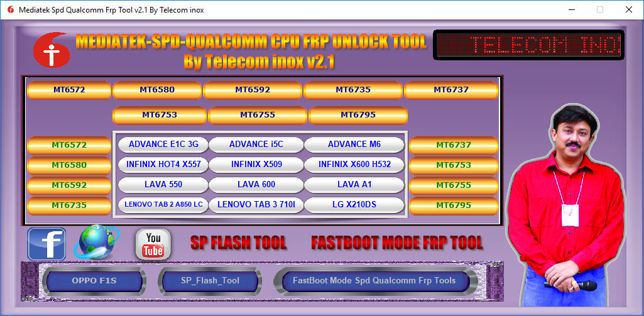Pick the LENOVO TAB 3 710I model
Viewport: 644px width, 316px height.
tap(256, 205)
